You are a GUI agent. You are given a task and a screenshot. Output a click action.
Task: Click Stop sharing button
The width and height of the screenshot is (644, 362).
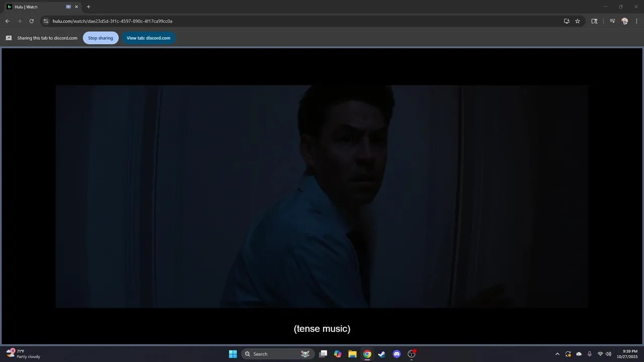tap(101, 38)
